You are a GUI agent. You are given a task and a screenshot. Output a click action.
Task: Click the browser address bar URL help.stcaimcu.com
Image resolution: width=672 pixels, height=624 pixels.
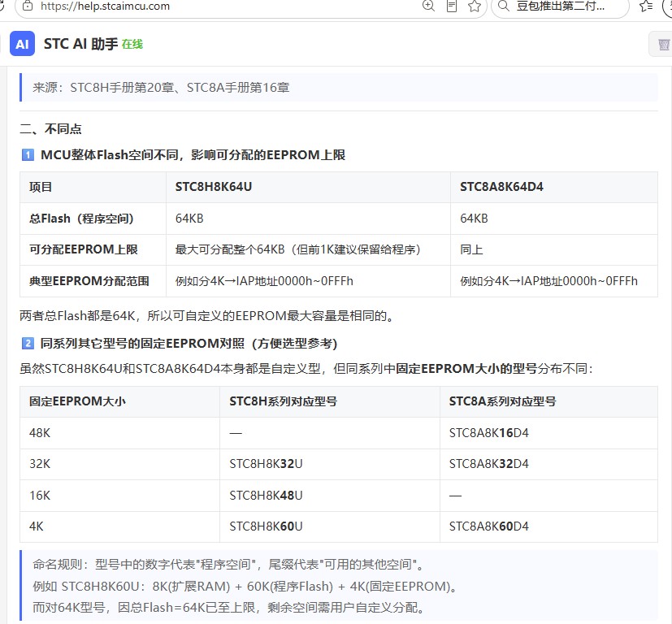(x=105, y=6)
